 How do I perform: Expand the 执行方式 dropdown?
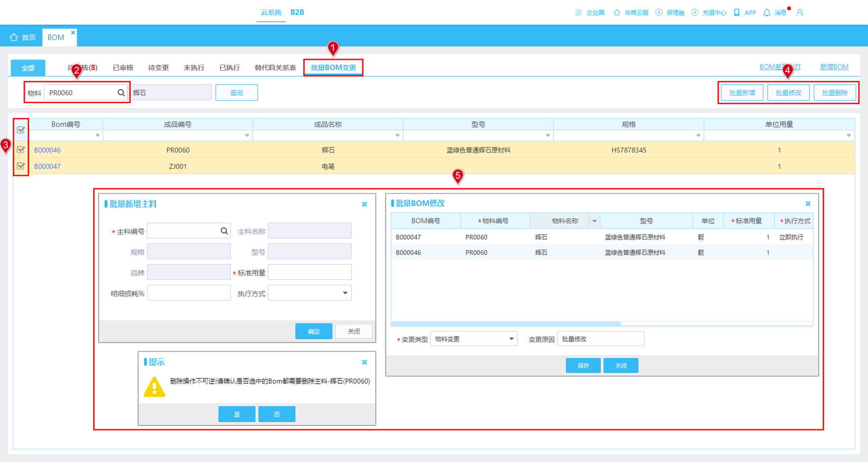[309, 293]
